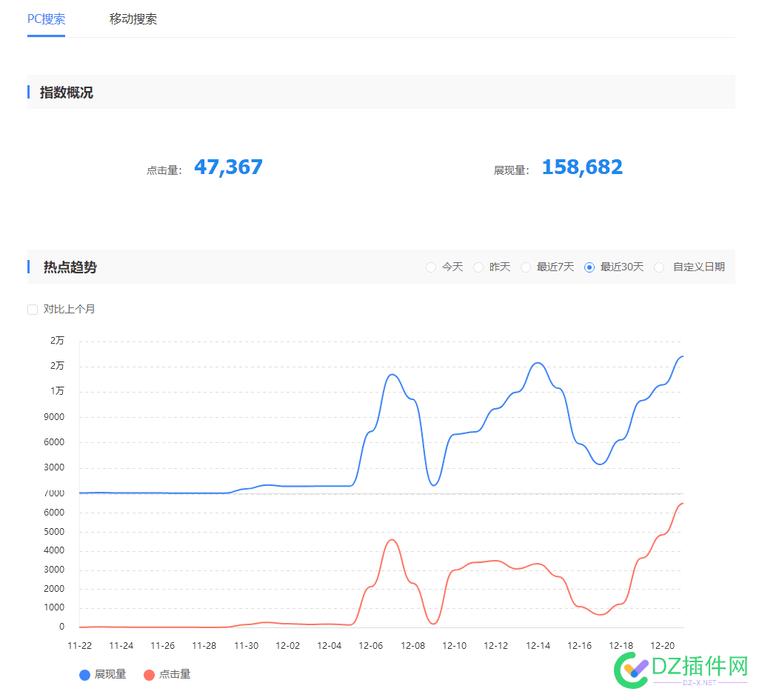Click the 指数概况 section heading
Viewport: 762px width, 700px height.
tap(67, 93)
